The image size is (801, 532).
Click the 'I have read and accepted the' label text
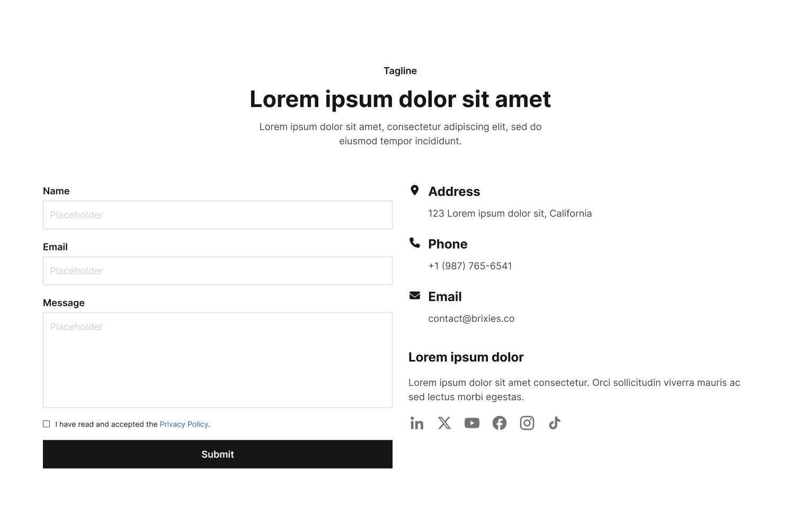coord(106,424)
